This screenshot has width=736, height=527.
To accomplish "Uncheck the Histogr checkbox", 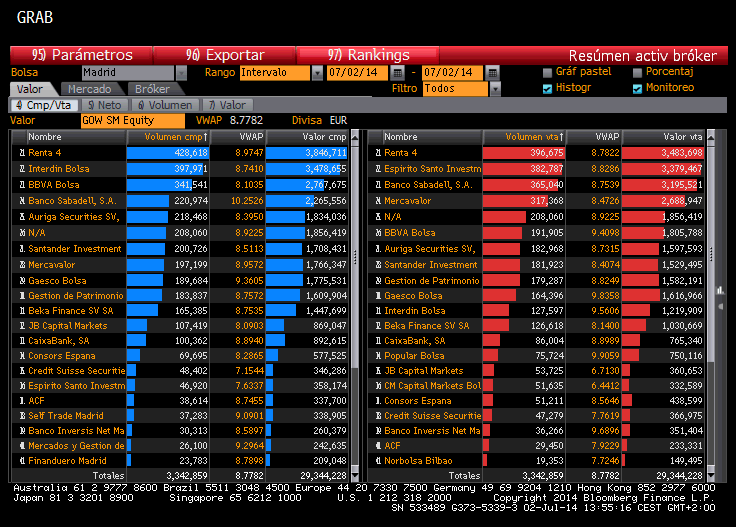I will pyautogui.click(x=547, y=88).
